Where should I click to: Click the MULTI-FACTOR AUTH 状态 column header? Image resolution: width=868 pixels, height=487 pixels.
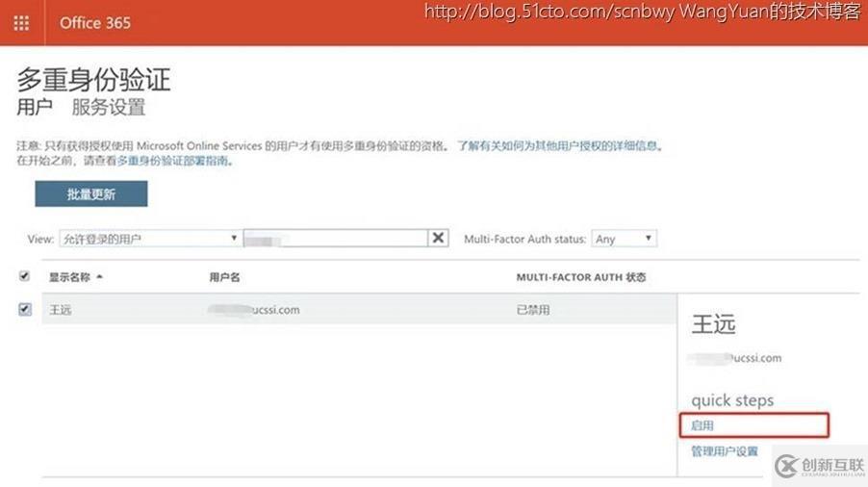(581, 277)
